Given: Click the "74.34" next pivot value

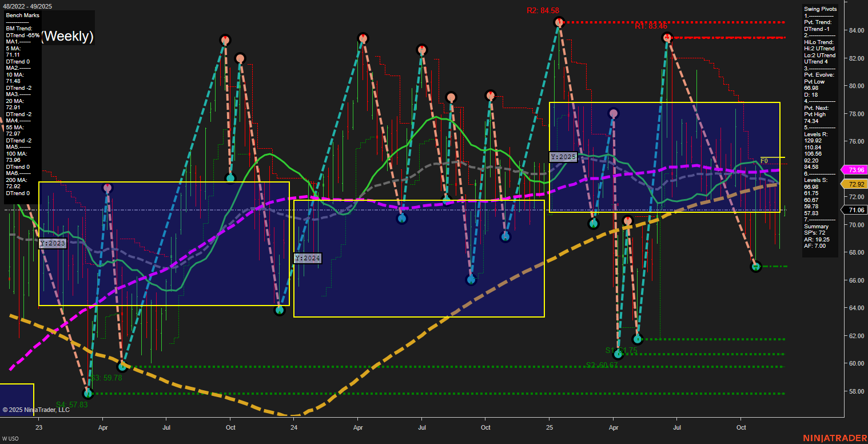Looking at the screenshot, I should (811, 121).
